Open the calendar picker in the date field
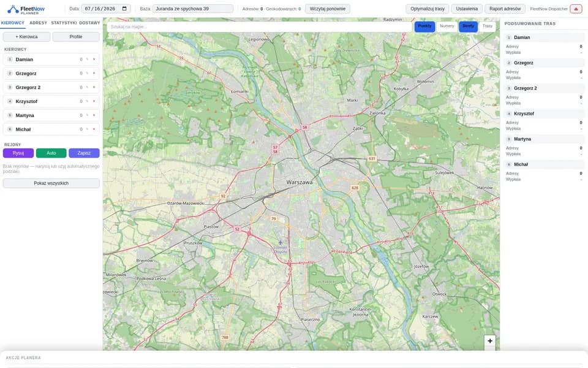The image size is (588, 368). tap(125, 9)
